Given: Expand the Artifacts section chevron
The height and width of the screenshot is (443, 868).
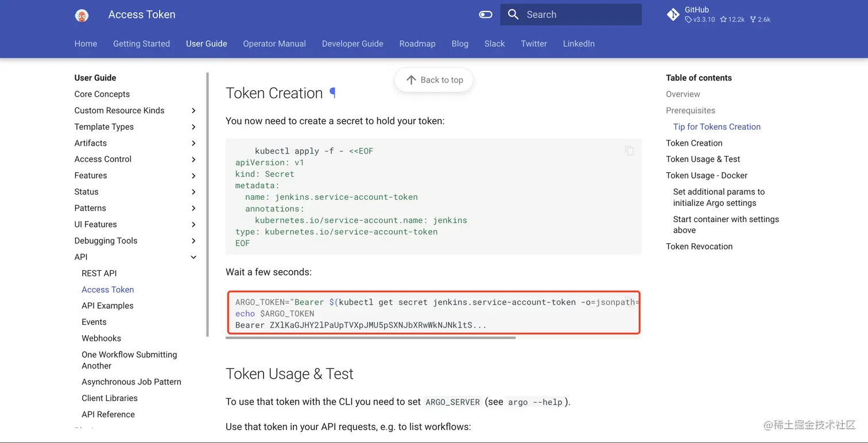Looking at the screenshot, I should (x=193, y=143).
